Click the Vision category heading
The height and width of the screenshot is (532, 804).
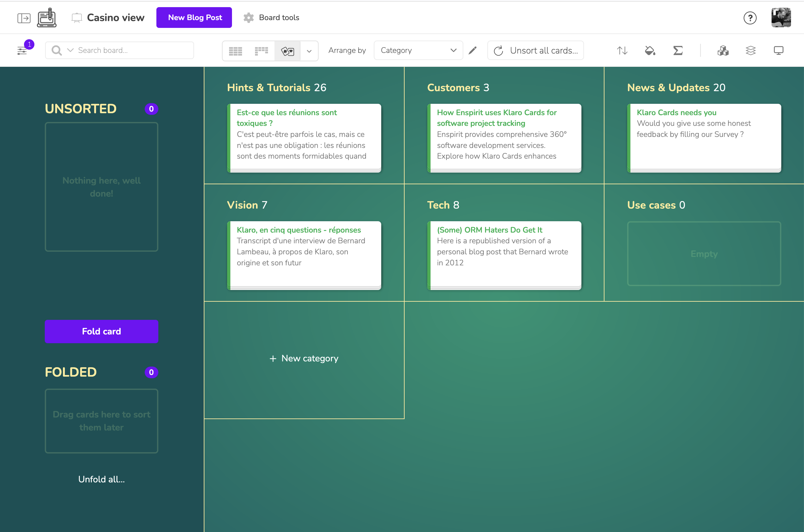(243, 205)
